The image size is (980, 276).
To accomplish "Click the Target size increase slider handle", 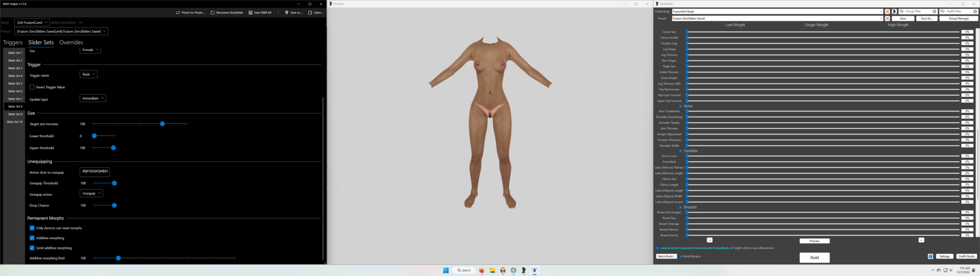I will [162, 124].
